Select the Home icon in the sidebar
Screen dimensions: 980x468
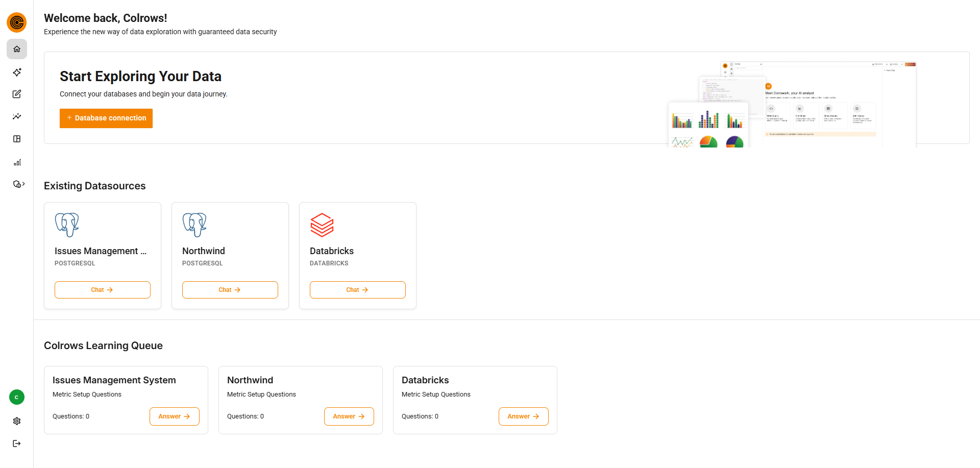point(17,49)
